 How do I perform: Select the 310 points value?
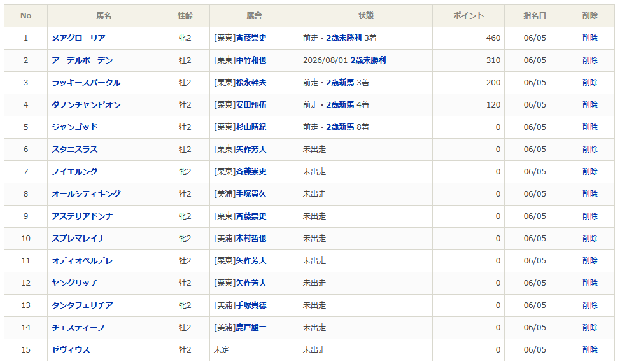click(493, 60)
